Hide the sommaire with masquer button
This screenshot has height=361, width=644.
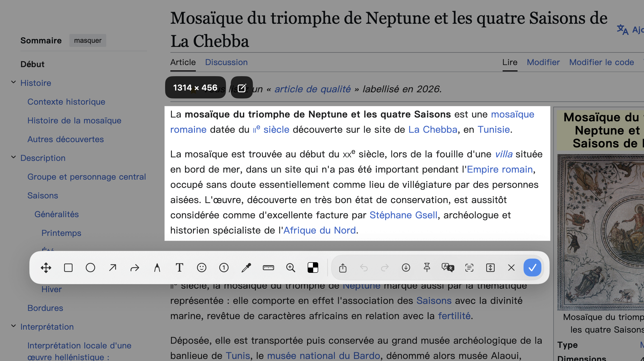[88, 40]
